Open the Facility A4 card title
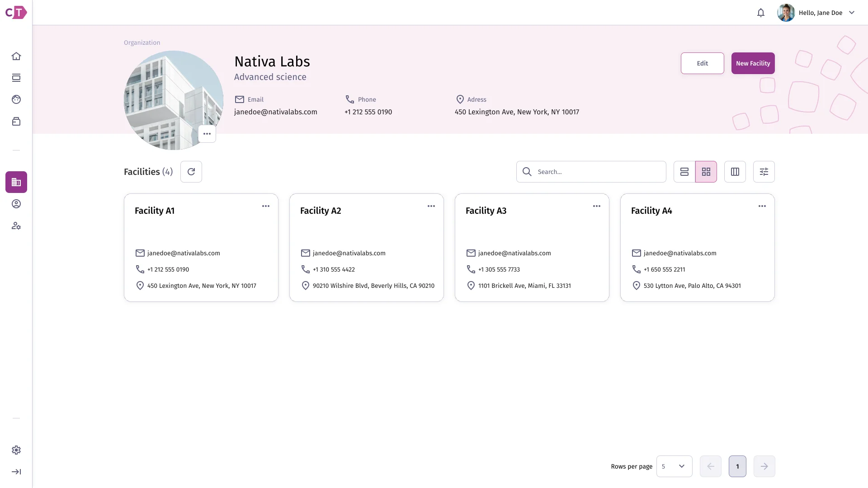This screenshot has width=868, height=488. [651, 211]
